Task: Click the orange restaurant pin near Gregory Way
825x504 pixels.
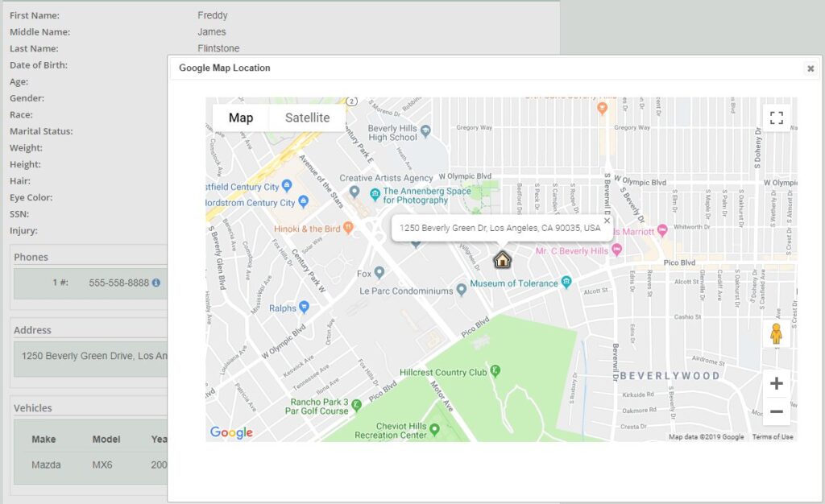Action: point(603,108)
